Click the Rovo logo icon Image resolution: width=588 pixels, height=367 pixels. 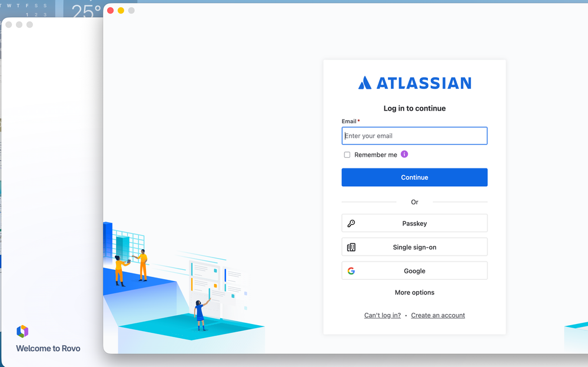[22, 331]
